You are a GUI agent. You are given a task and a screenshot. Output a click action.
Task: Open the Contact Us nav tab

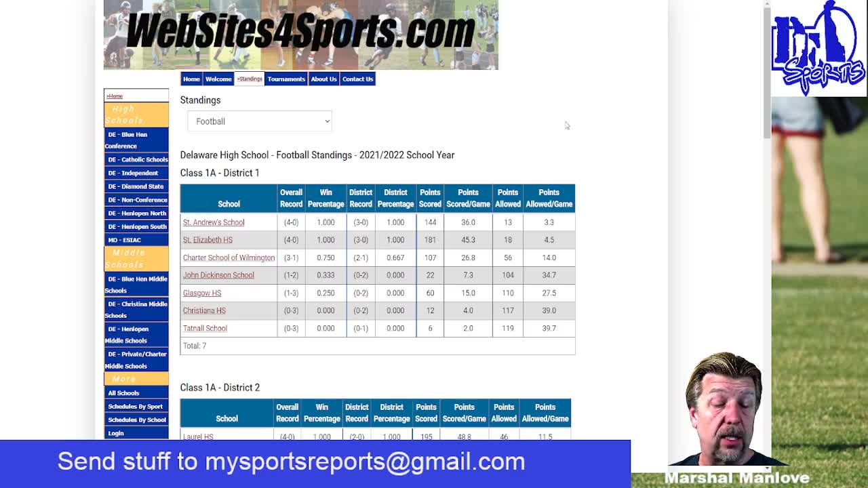pyautogui.click(x=357, y=79)
